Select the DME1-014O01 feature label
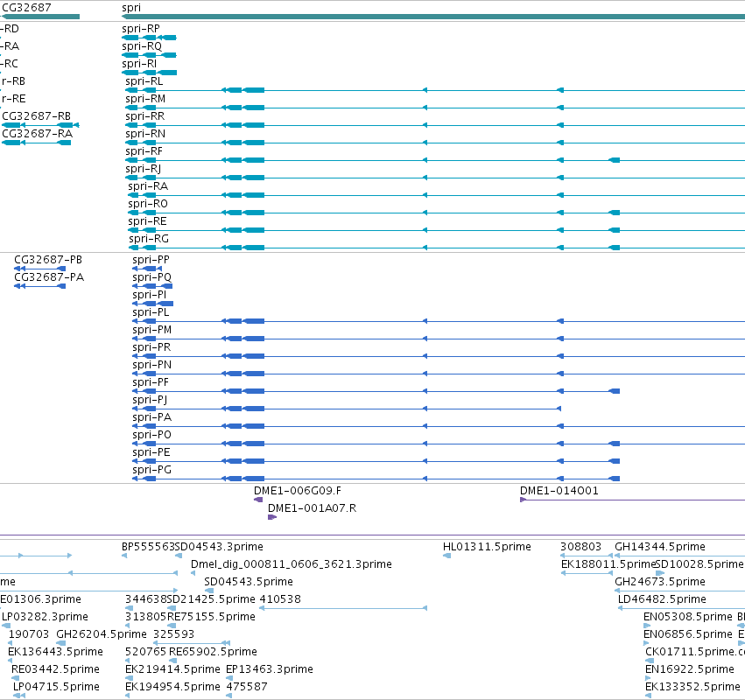 [559, 491]
